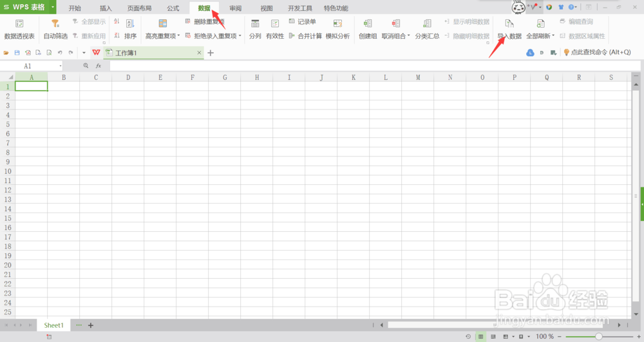
Task: Click the save disk icon in quick toolbar
Action: (x=17, y=53)
